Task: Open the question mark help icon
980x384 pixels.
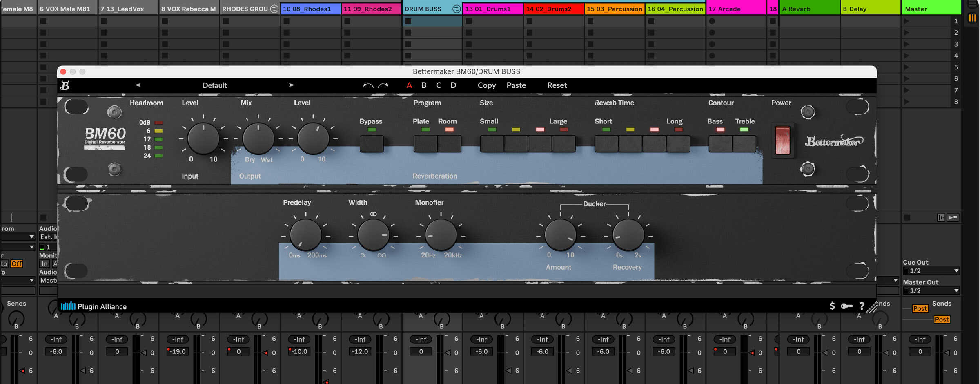Action: click(862, 306)
